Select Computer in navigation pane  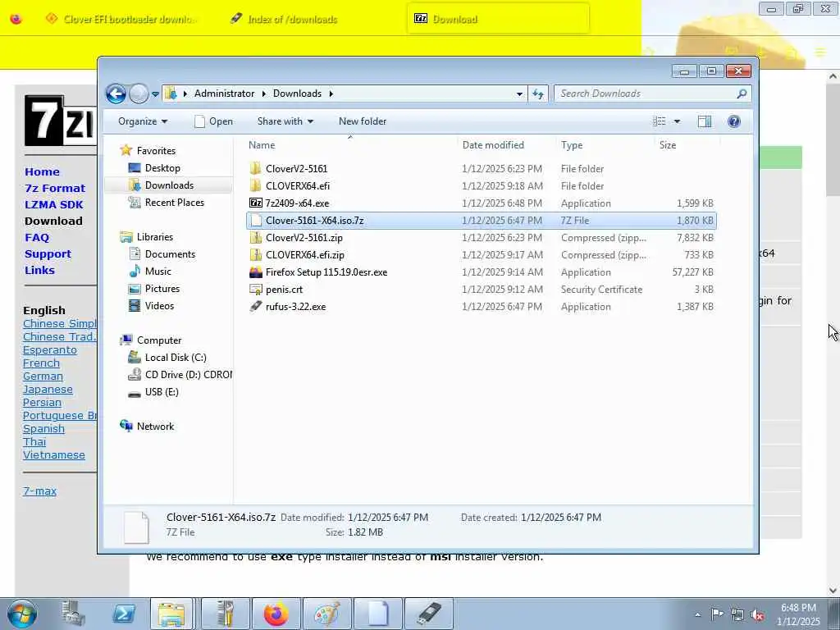(x=159, y=340)
